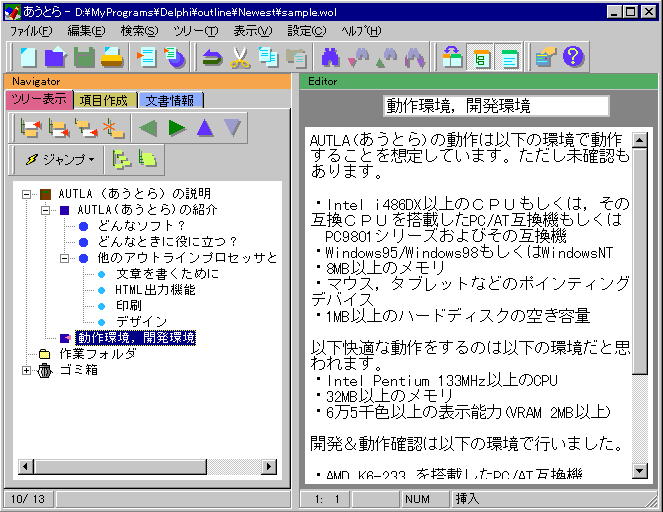
Task: Open the 表示(V) menu
Action: click(253, 31)
